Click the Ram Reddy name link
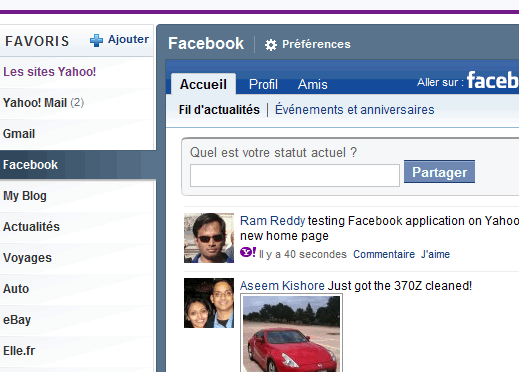Image resolution: width=519 pixels, height=372 pixels. (272, 221)
